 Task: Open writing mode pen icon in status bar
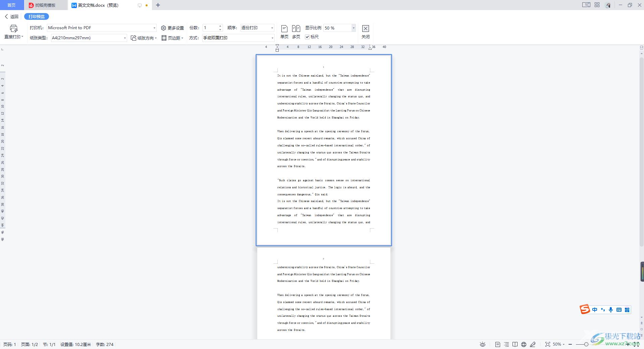click(x=533, y=344)
